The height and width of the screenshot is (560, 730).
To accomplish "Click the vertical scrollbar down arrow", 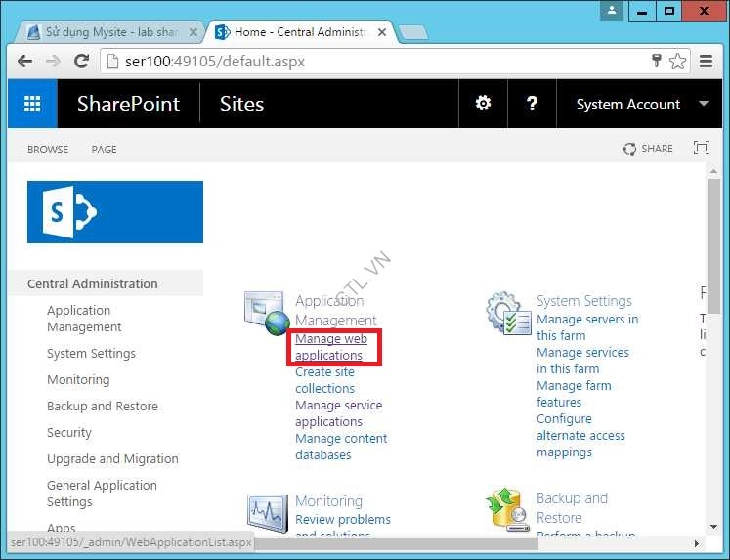I will pos(713,527).
